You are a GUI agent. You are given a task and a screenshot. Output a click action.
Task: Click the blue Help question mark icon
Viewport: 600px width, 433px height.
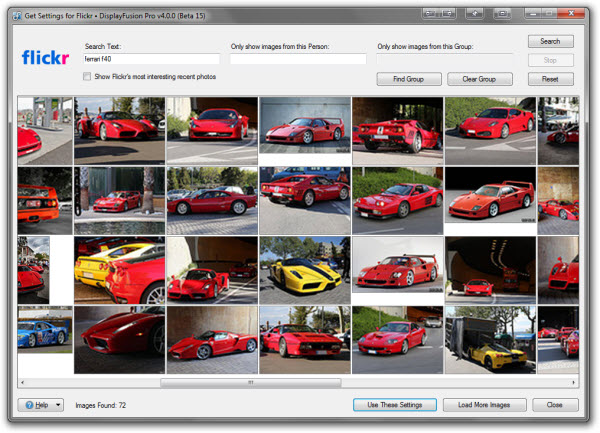click(28, 405)
